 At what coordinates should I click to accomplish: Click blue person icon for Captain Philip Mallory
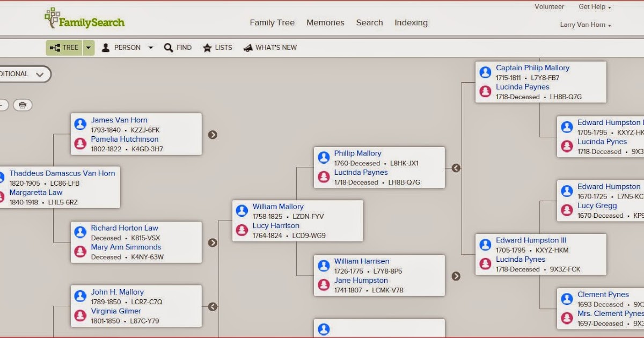pos(486,72)
